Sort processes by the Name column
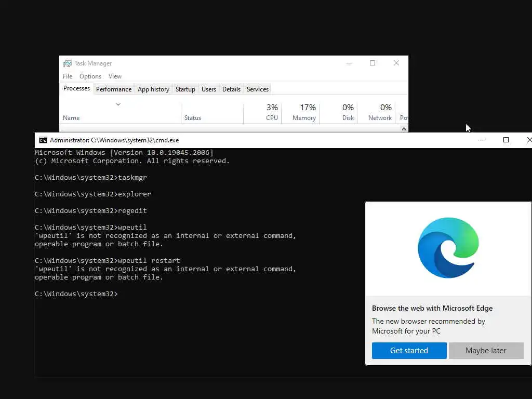Viewport: 532px width, 399px height. click(121, 114)
